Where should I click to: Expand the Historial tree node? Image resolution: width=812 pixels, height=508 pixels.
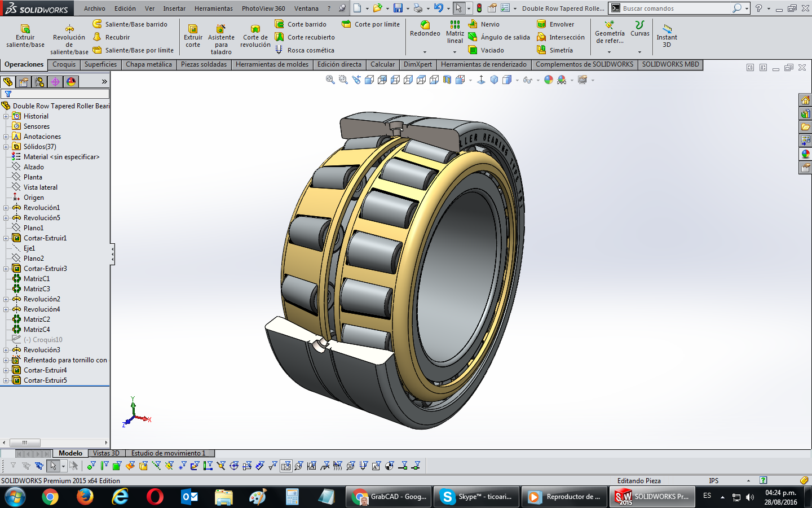click(6, 116)
